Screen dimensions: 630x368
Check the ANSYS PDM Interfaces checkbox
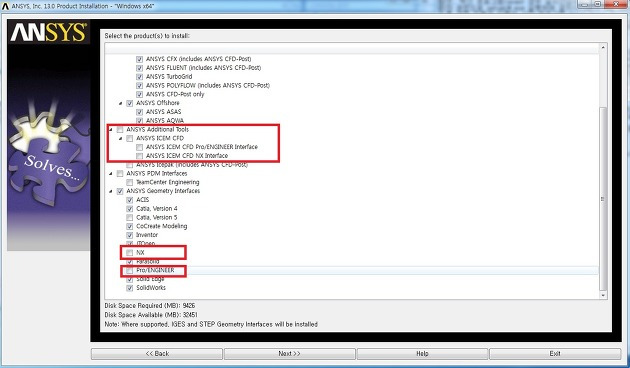tap(120, 174)
